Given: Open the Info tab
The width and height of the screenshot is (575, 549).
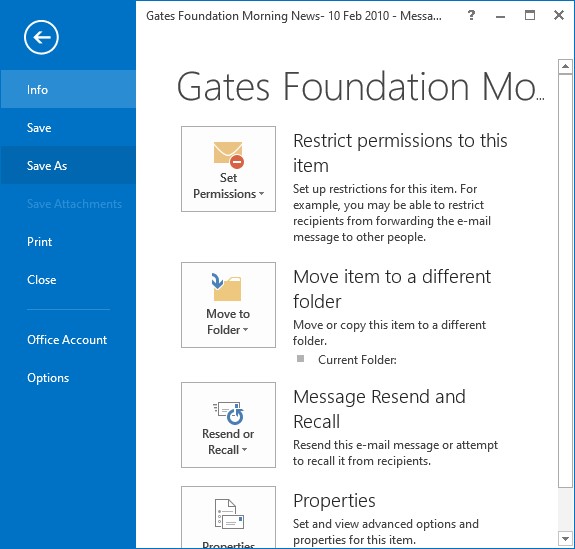Looking at the screenshot, I should click(x=68, y=89).
